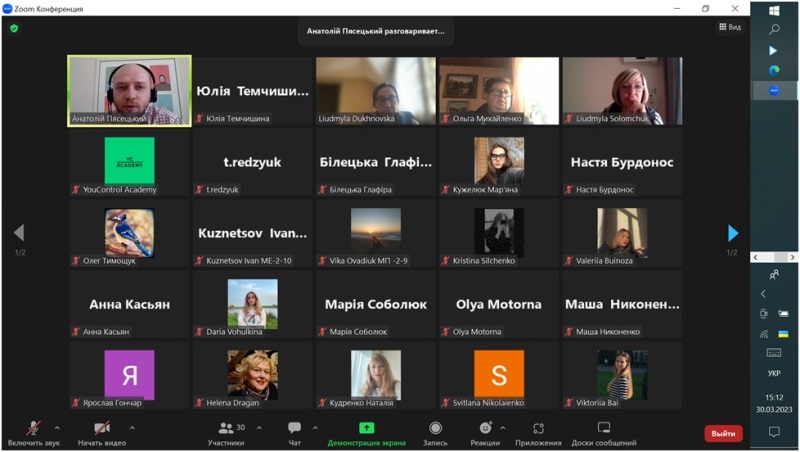The height and width of the screenshot is (452, 800).
Task: Click Kuznetsov Ivan ME-2-10 tile
Action: 253,233
